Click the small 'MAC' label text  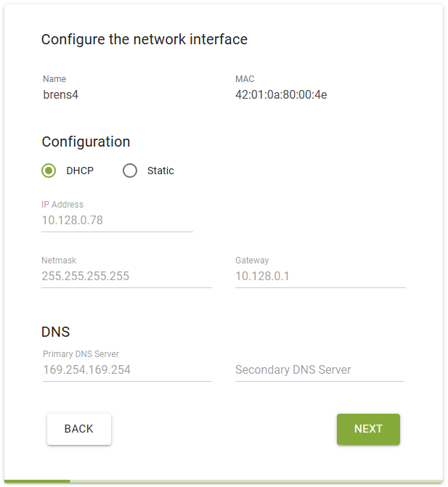245,79
